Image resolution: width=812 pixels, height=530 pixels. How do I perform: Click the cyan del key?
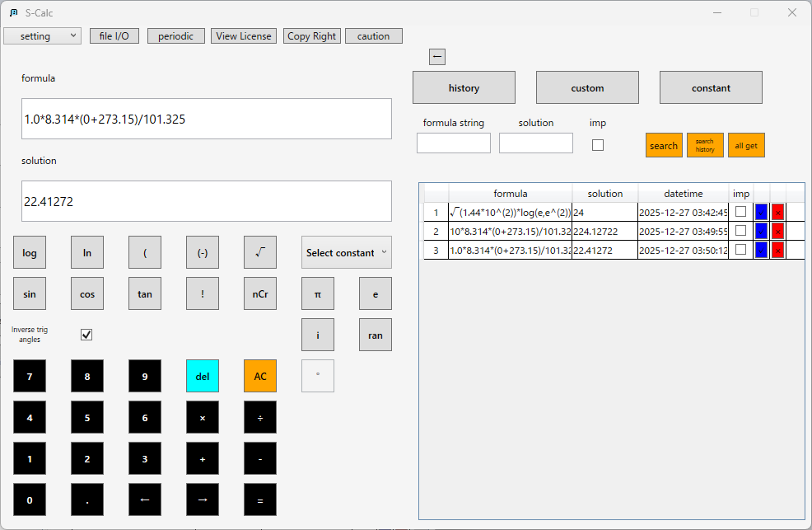(x=203, y=376)
